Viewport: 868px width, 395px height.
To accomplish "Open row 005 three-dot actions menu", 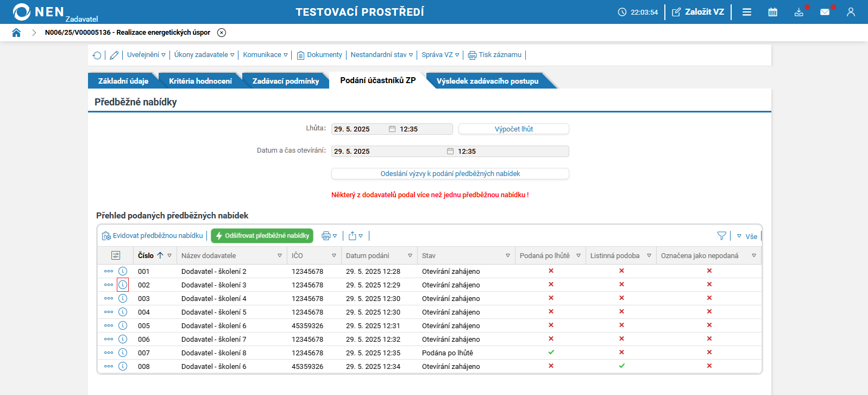I will (109, 325).
